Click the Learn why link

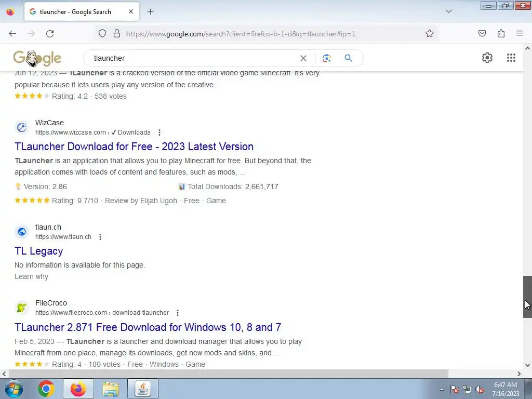pos(31,276)
